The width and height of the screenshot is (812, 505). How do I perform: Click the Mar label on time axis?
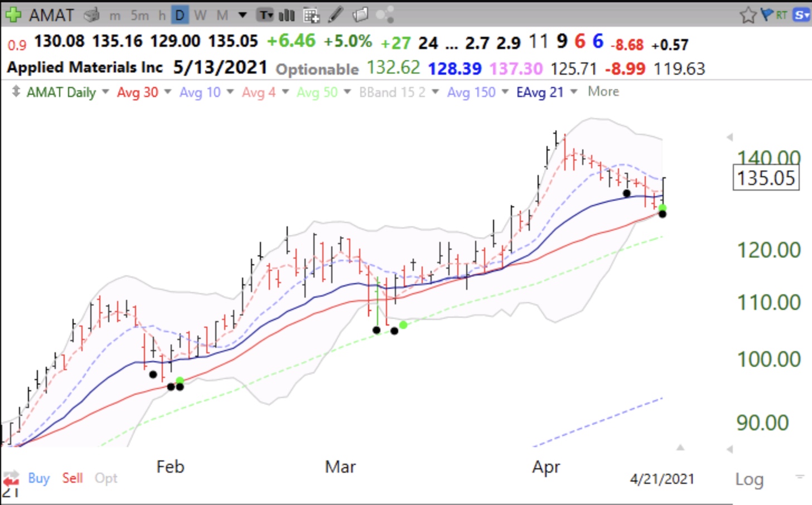click(x=340, y=467)
